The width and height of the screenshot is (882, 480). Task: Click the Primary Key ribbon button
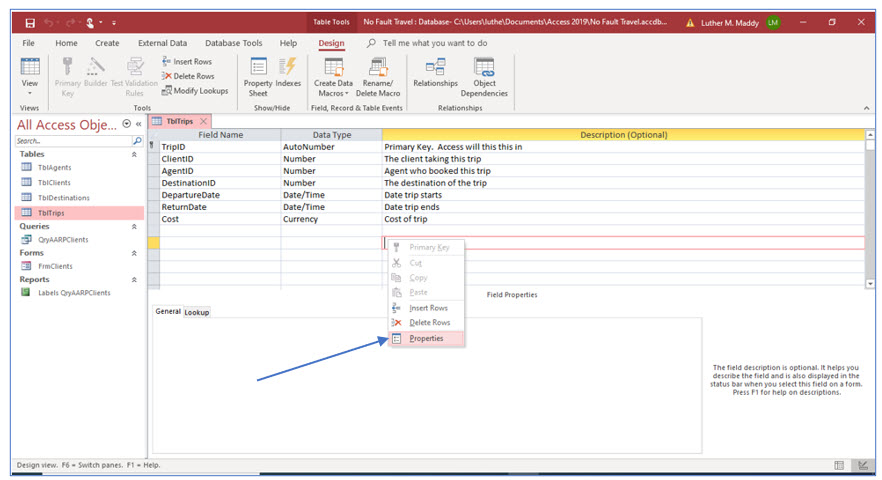68,77
